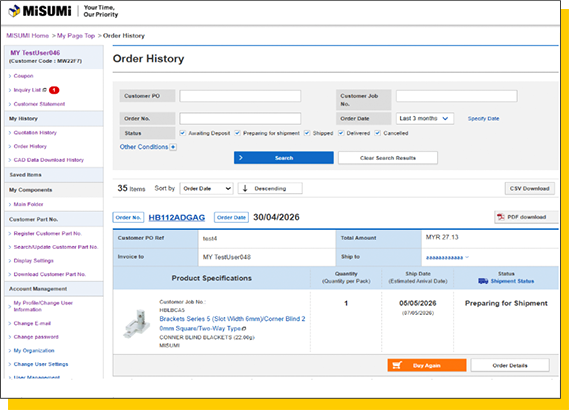
Task: Click the red inquiry notification badge
Action: coord(54,90)
